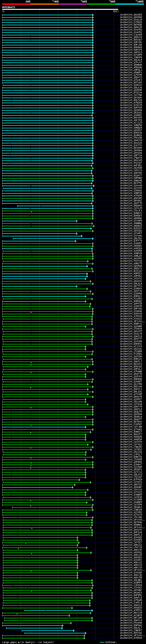This screenshot has height=644, width=146.
Task: Select hit label UniRef100_C0PA04
Action: click(131, 585)
